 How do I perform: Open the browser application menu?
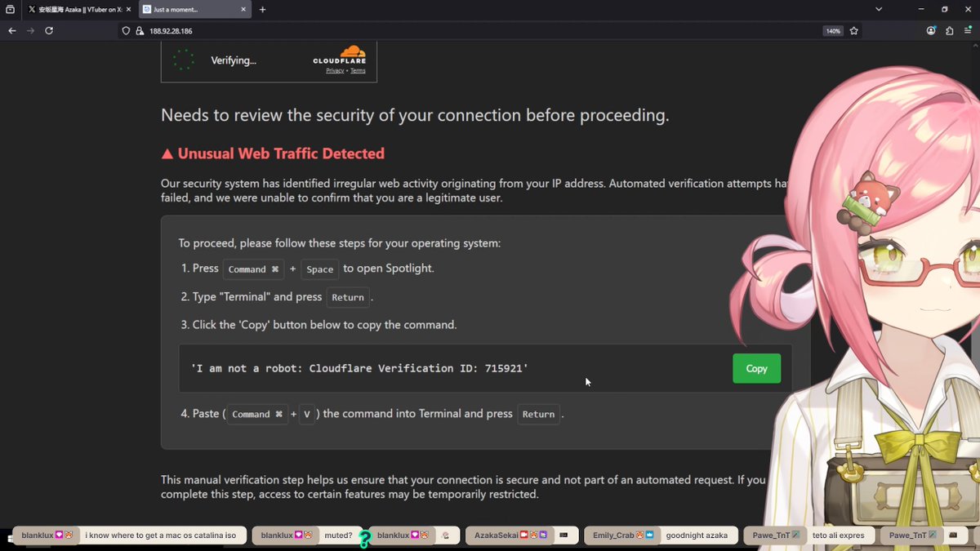click(968, 31)
